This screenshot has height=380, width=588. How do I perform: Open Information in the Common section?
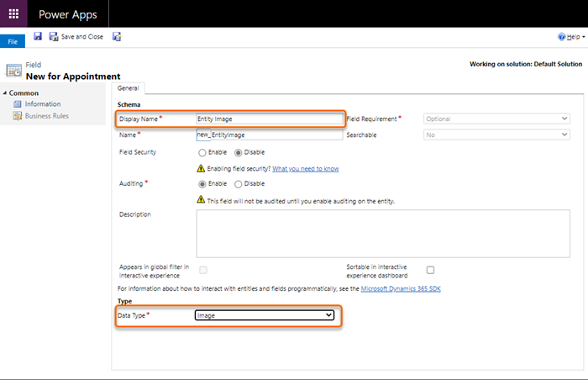pos(43,104)
